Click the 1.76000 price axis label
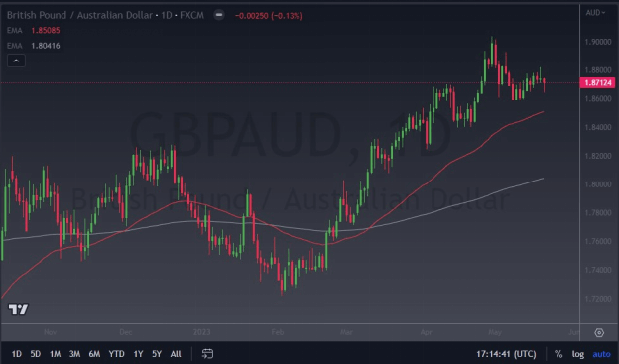Image resolution: width=619 pixels, height=364 pixels. (598, 241)
